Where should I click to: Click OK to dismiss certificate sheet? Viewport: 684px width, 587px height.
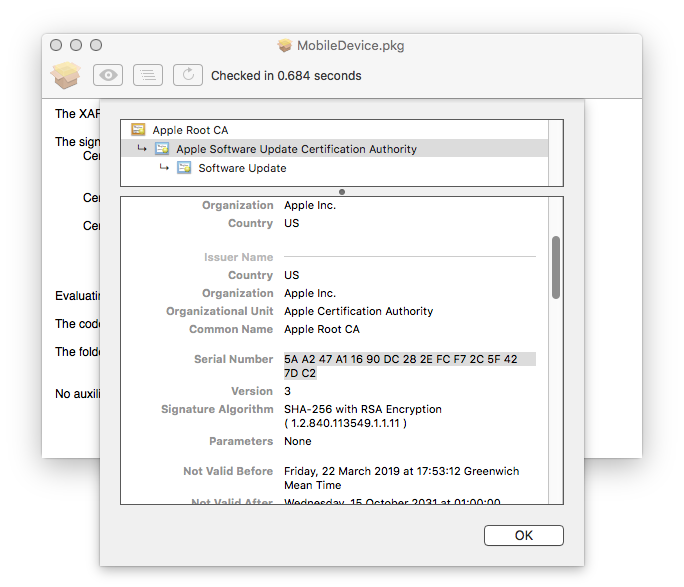[523, 535]
